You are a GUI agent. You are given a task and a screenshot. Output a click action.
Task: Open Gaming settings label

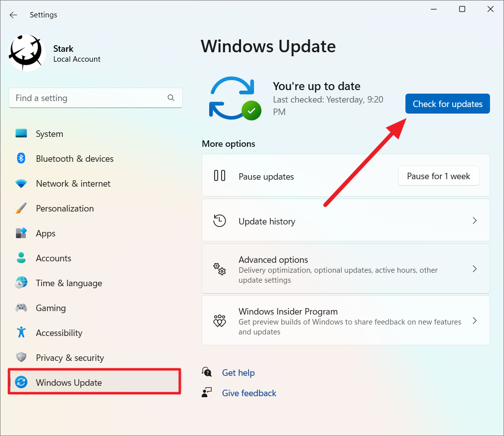click(x=51, y=308)
